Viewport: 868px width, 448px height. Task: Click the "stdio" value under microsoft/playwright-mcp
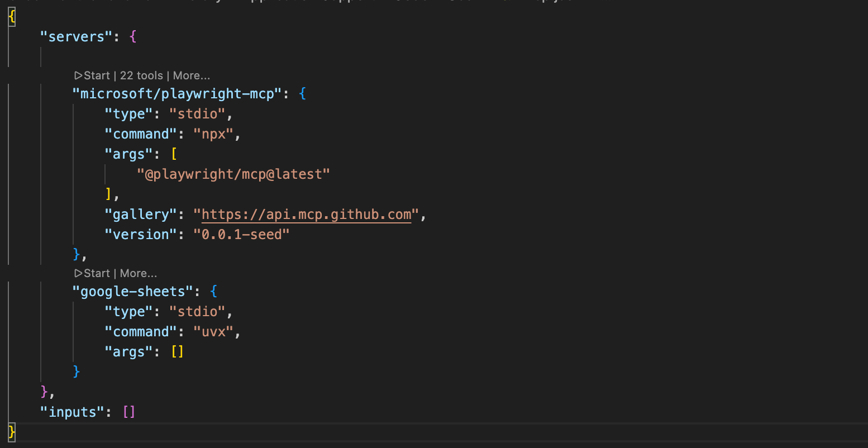[x=197, y=114]
